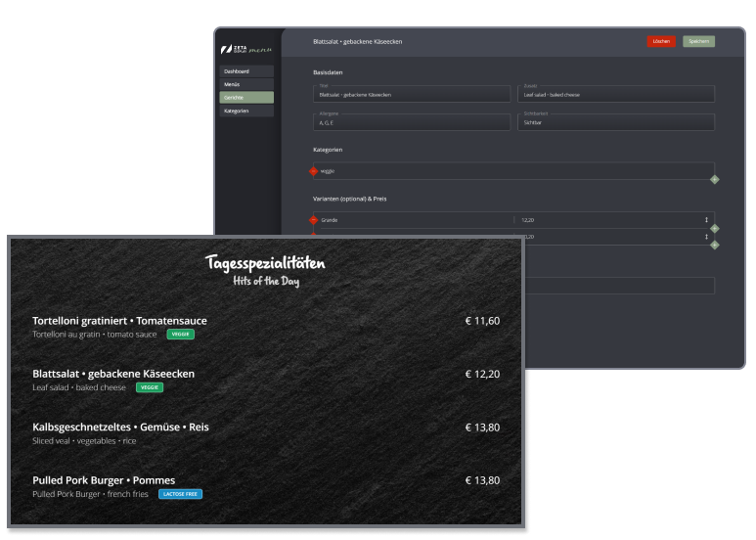Click the price € 12,20 on menu board
Viewport: 756px width, 540px height.
click(x=482, y=374)
